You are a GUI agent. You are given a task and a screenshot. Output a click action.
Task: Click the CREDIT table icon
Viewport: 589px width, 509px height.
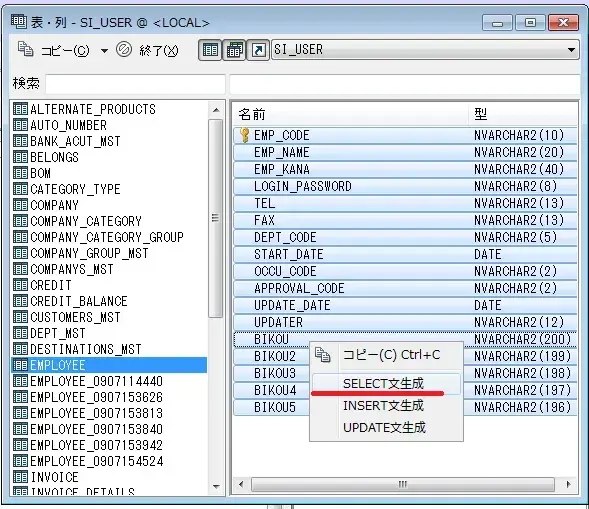[x=20, y=285]
